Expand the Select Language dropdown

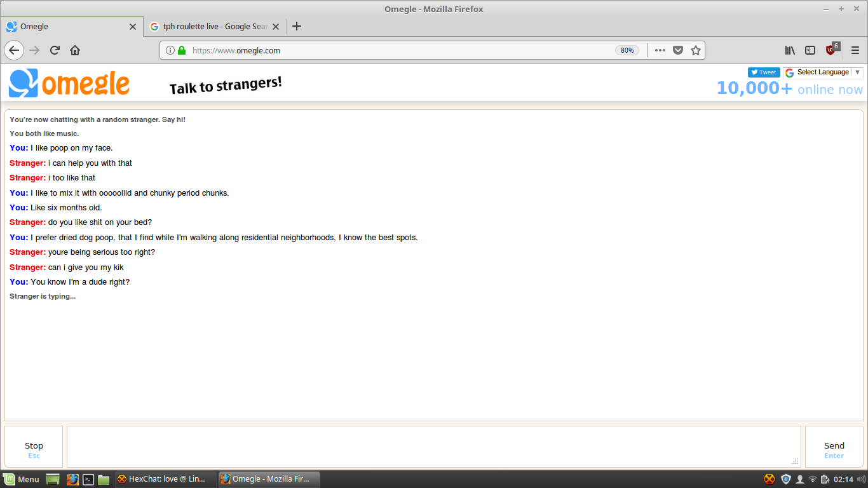tap(823, 72)
